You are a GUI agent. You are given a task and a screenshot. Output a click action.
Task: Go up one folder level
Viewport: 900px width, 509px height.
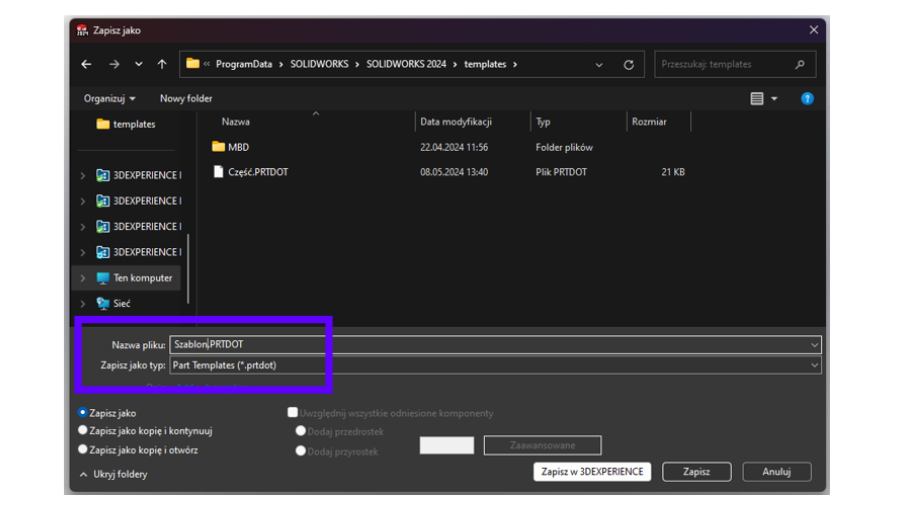coord(162,64)
